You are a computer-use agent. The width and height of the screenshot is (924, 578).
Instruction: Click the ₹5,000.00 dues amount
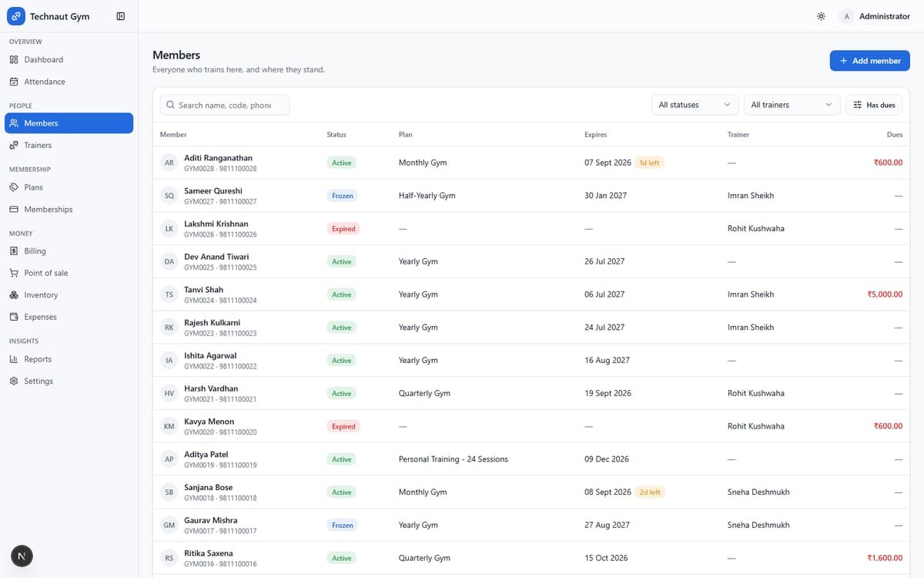[x=885, y=294]
